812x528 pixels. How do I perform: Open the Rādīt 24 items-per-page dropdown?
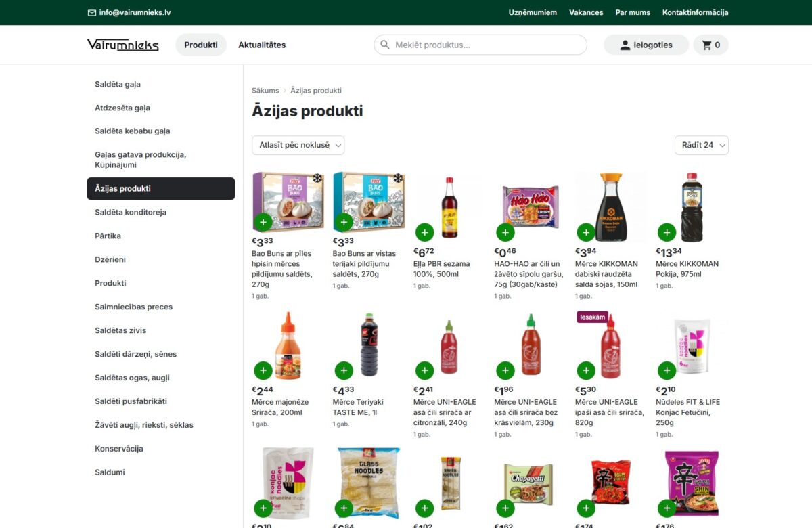click(x=702, y=145)
